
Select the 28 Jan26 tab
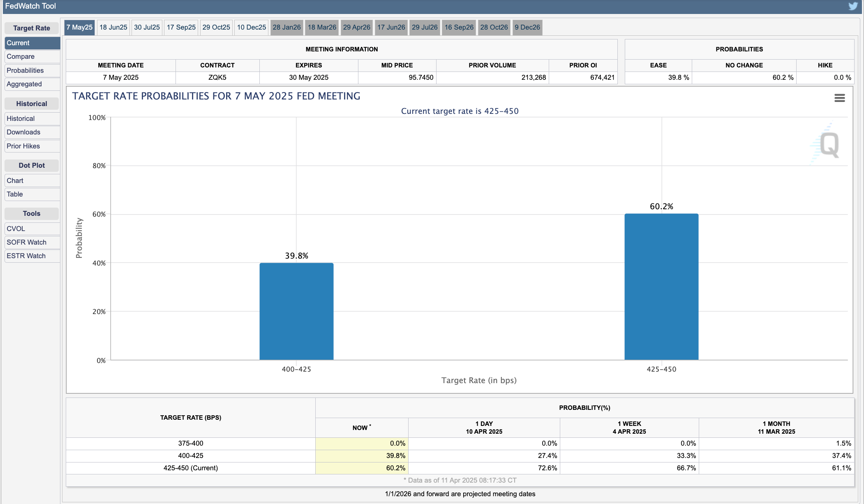click(287, 28)
